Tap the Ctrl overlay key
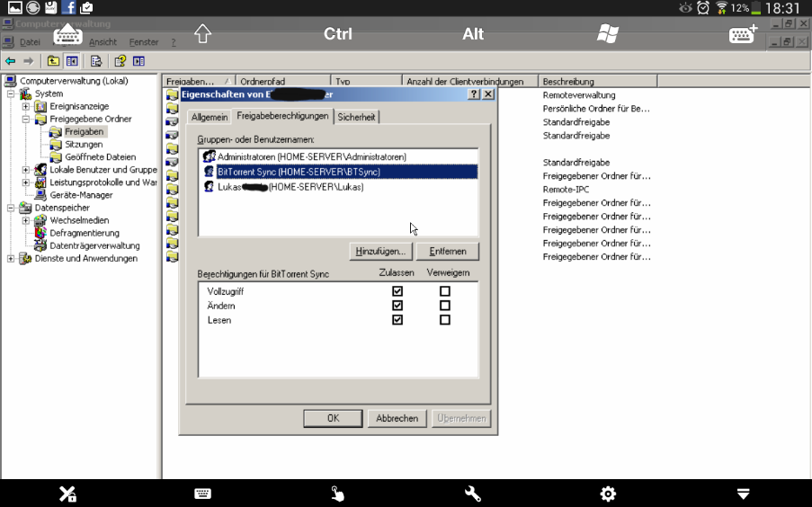 [x=337, y=33]
